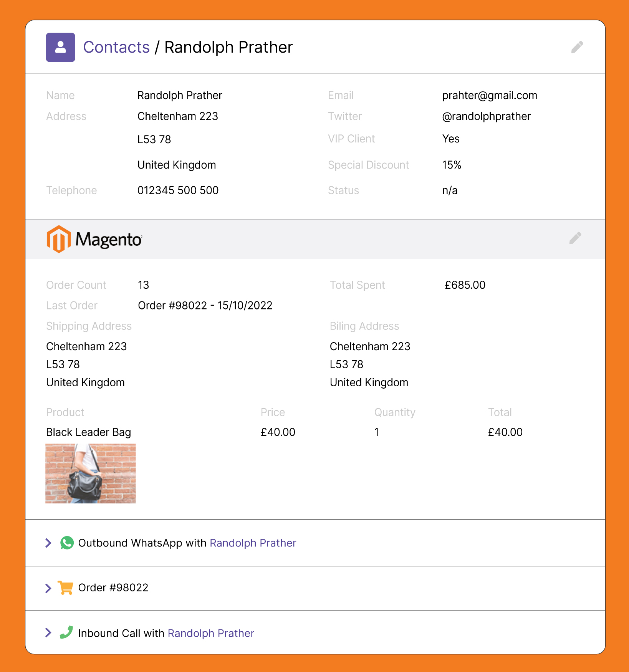The image size is (629, 672).
Task: Click the Order #98022 activity title
Action: (x=113, y=588)
